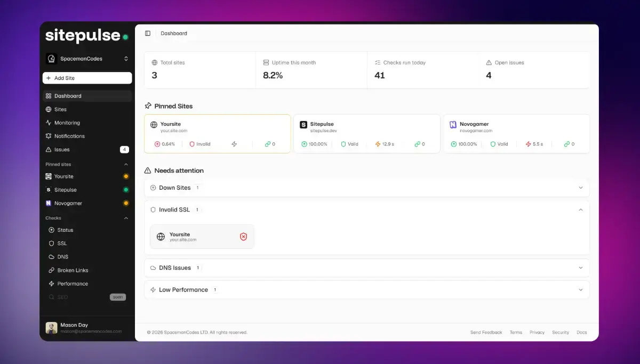
Task: Click the Issues count badge 4
Action: (x=124, y=150)
